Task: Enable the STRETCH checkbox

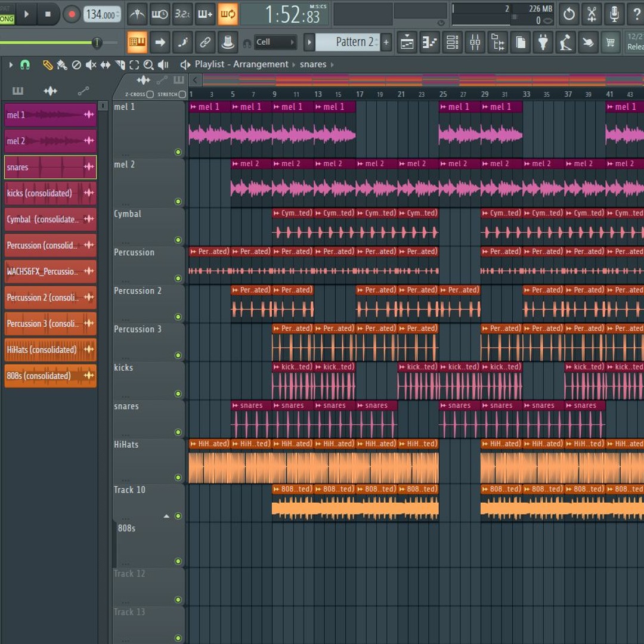Action: point(182,94)
